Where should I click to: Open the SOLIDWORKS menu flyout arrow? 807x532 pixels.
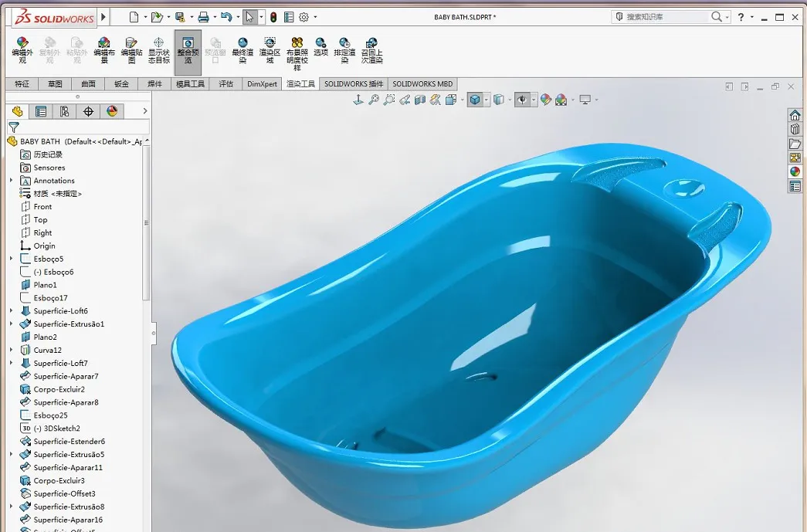point(103,17)
